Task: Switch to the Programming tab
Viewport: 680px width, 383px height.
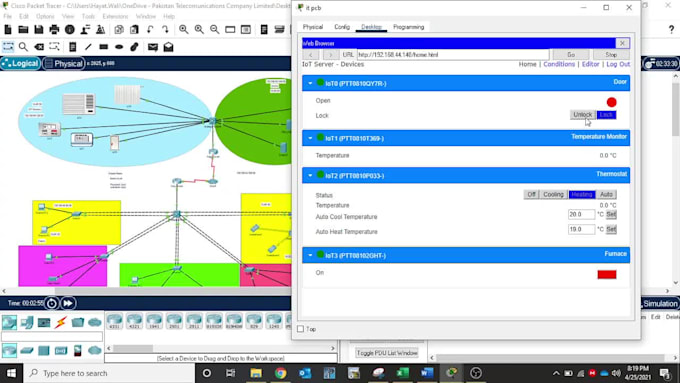Action: (x=409, y=27)
